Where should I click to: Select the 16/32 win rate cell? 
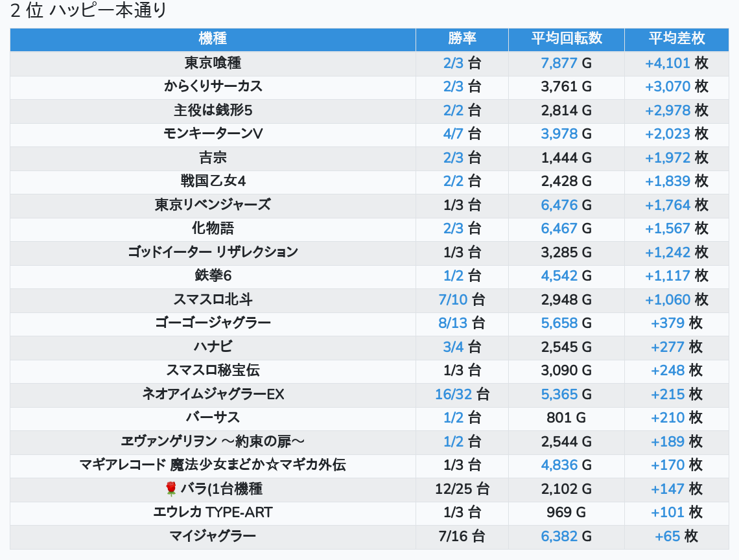coord(454,394)
